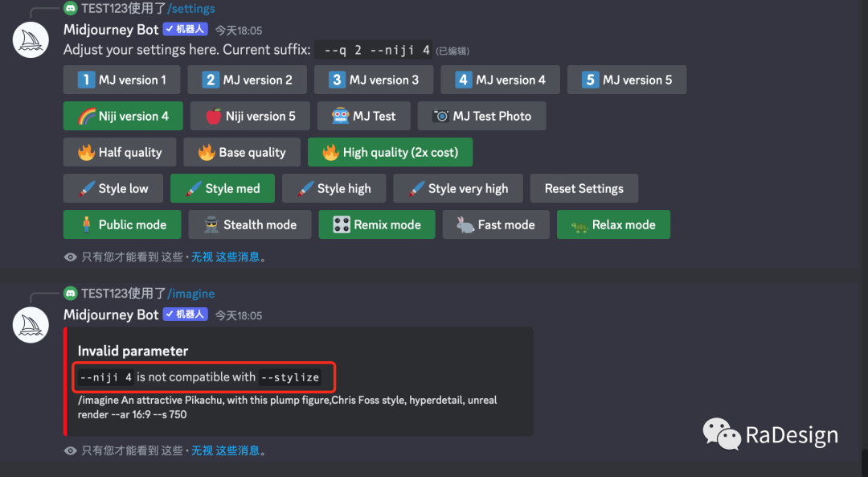
Task: Click the (已编辑) edited label
Action: tap(452, 51)
